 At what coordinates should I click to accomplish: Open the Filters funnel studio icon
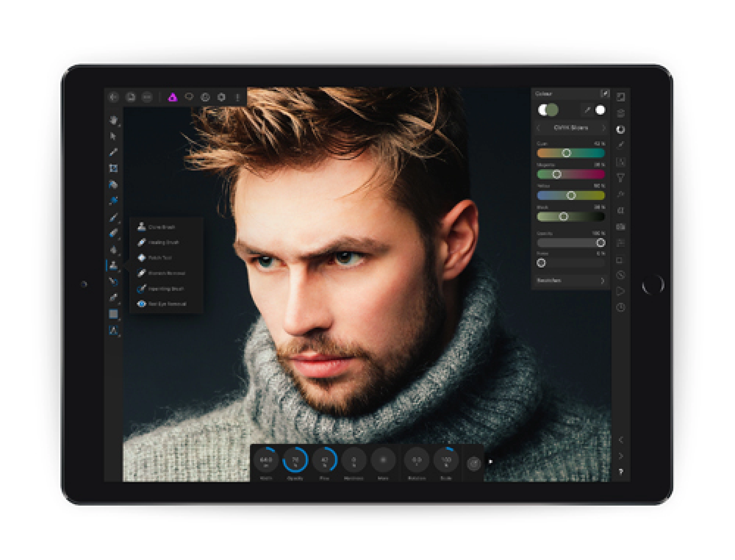click(621, 178)
